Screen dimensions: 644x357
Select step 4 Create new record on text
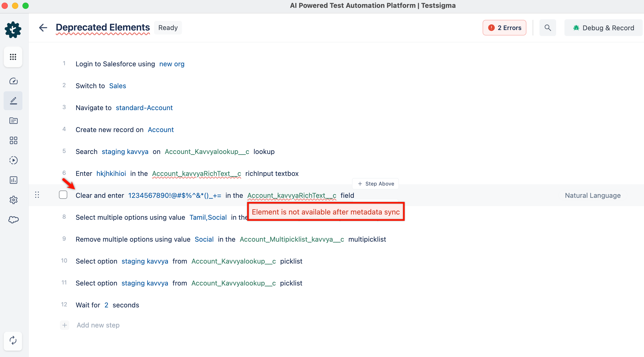pyautogui.click(x=110, y=130)
